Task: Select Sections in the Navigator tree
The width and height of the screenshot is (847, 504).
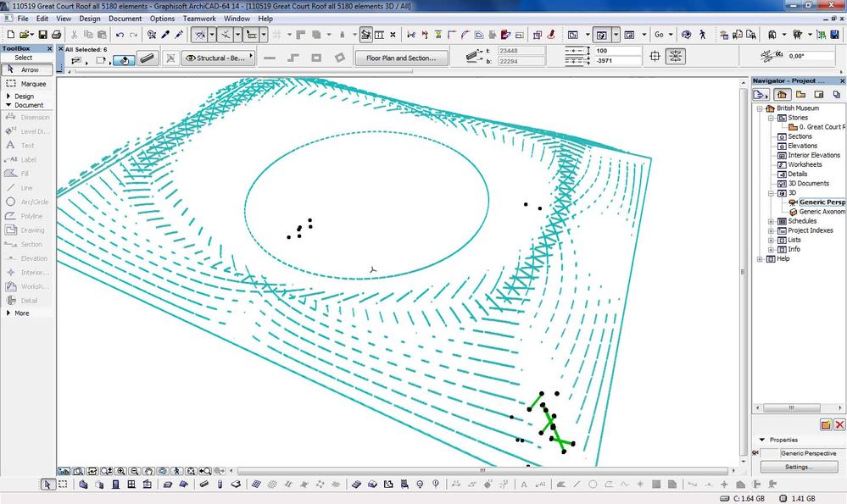Action: coord(800,136)
